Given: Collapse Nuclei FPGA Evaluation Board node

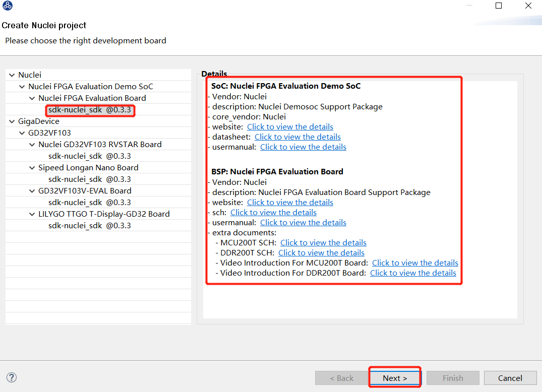Looking at the screenshot, I should pyautogui.click(x=32, y=98).
